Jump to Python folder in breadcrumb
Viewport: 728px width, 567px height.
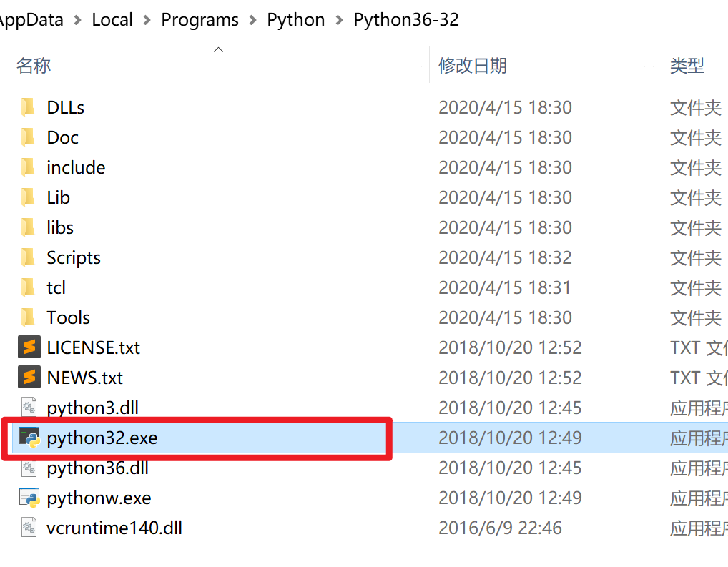coord(296,20)
